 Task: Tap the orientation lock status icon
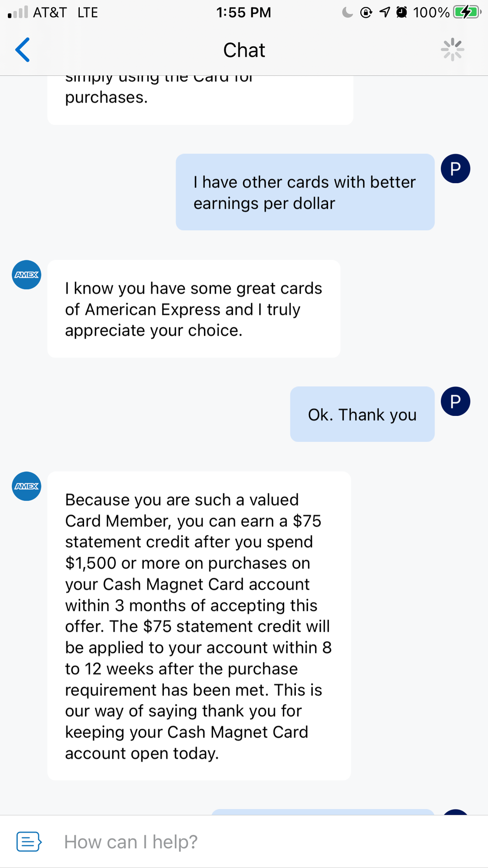pos(366,12)
